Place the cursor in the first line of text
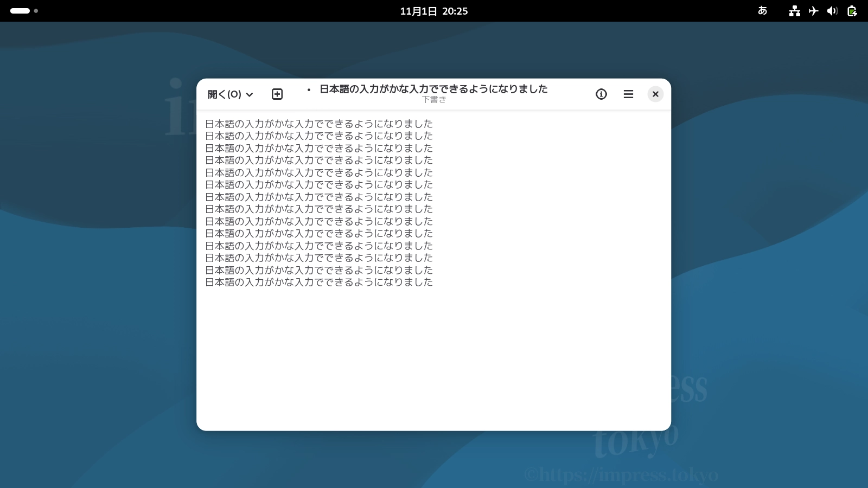The image size is (868, 488). coord(319,124)
